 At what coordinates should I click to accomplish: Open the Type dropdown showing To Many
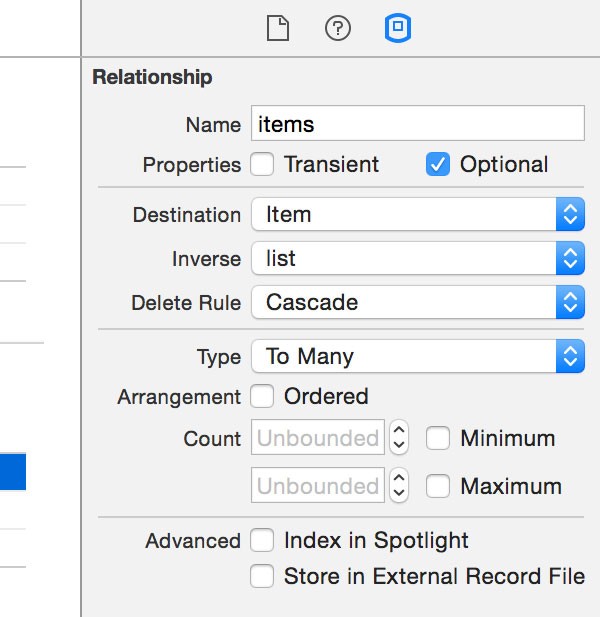pos(418,356)
